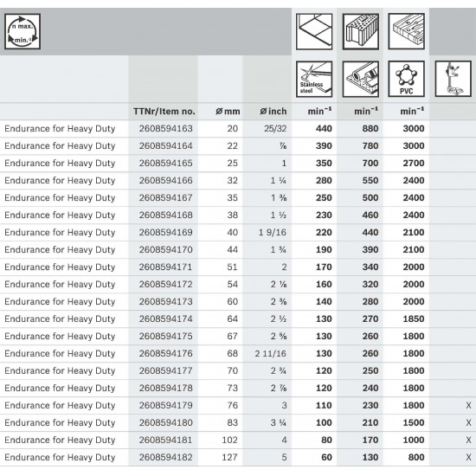Select item number 2608594171

point(166,267)
